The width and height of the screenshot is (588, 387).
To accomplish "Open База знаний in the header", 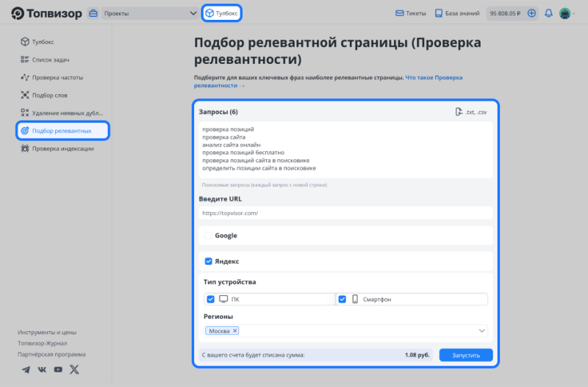I will (457, 13).
